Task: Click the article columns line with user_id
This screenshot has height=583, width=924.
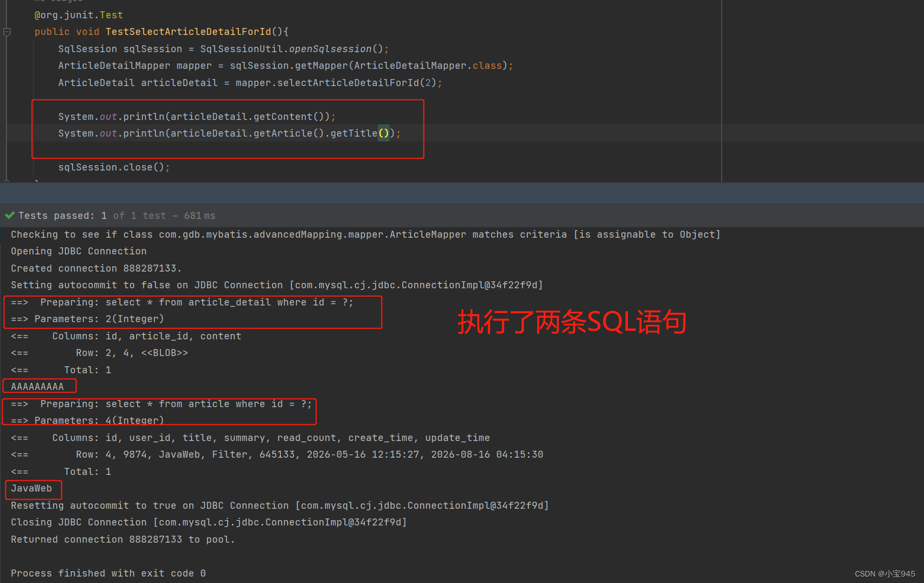Action: [x=250, y=438]
